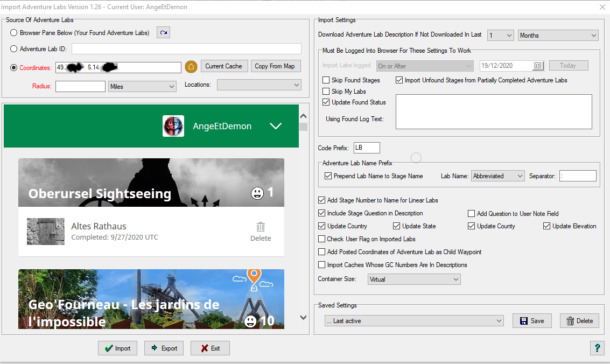The image size is (610, 364).
Task: Delete the Altes Rathaus stage
Action: pos(261,231)
